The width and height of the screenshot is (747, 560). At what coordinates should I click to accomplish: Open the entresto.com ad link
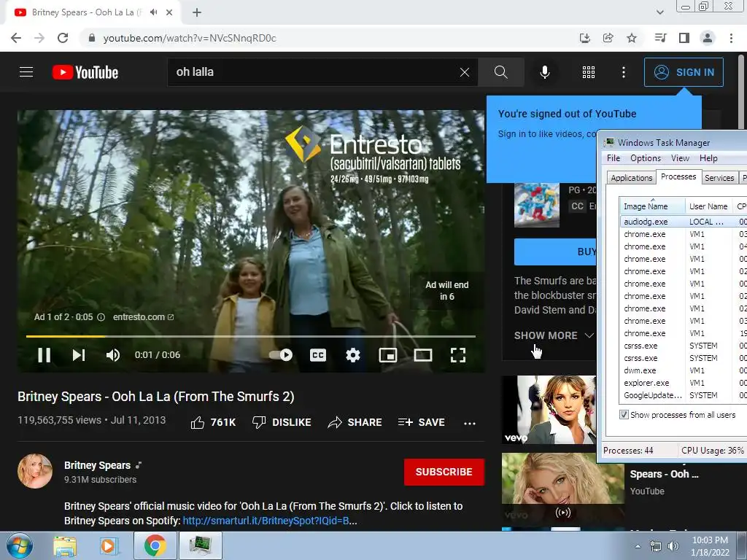(144, 317)
